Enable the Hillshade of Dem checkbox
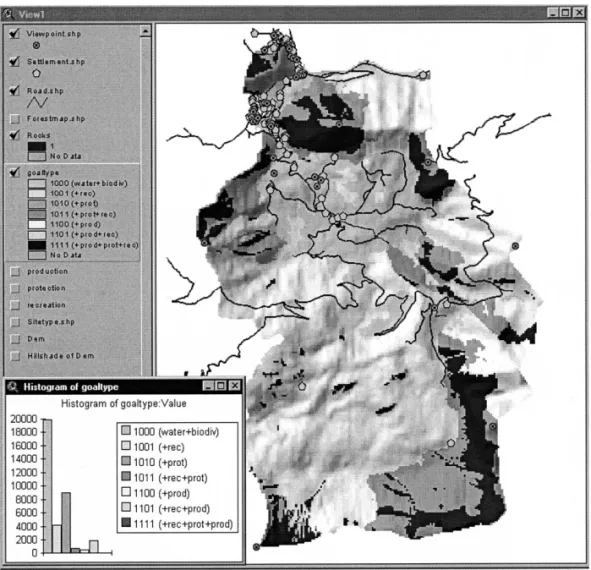591x570 pixels. point(15,356)
